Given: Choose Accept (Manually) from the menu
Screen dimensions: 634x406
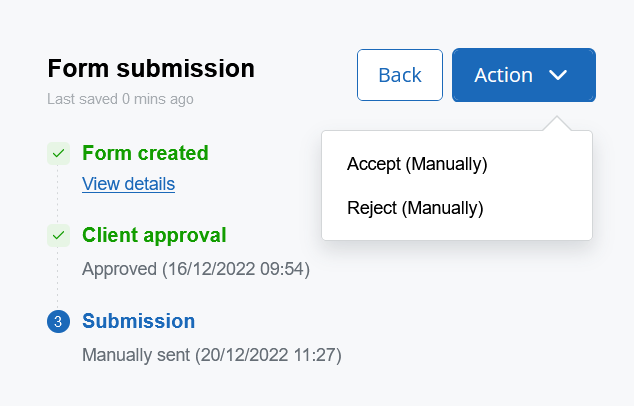Looking at the screenshot, I should (416, 164).
